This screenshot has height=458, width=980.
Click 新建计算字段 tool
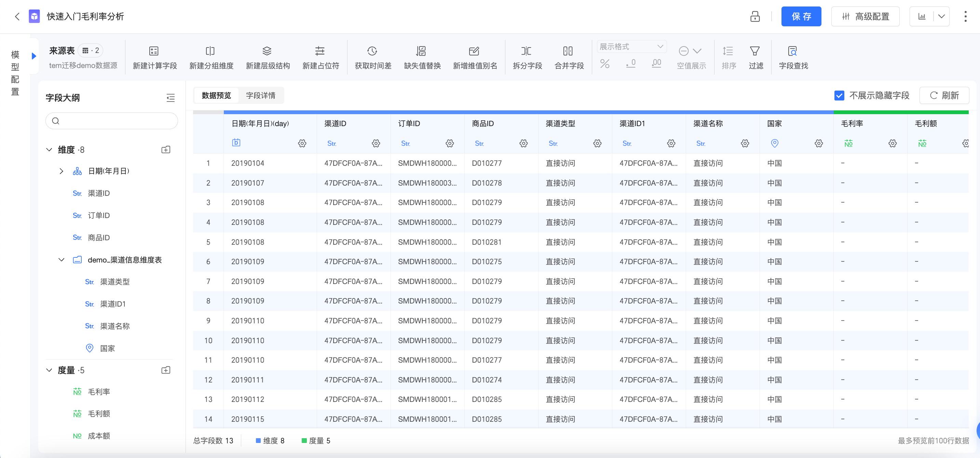click(x=154, y=57)
